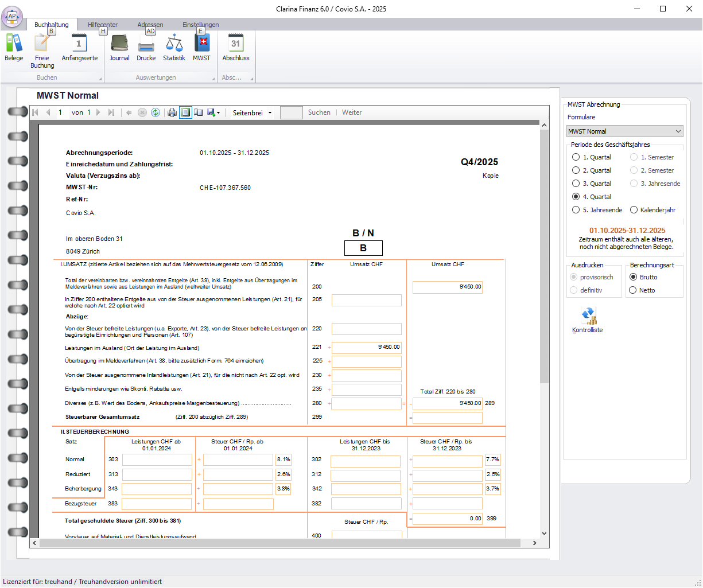The image size is (703, 588).
Task: Select 4. Quartal period
Action: (591, 197)
